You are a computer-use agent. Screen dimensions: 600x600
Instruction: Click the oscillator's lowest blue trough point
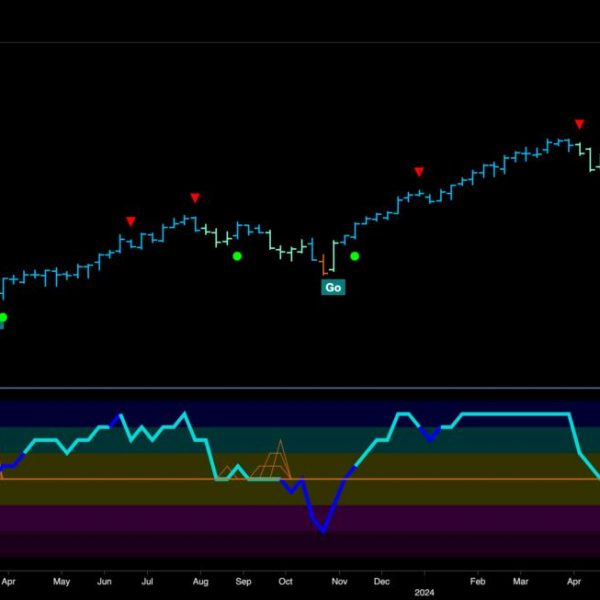(x=323, y=530)
